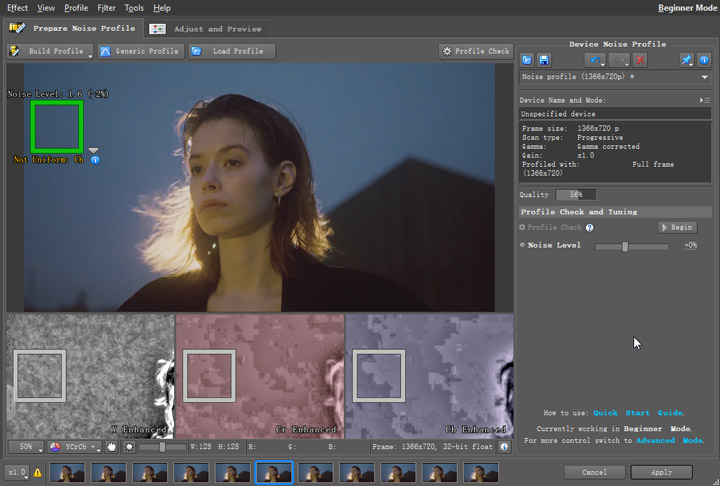Open the Build Profile dropdown arrow
The image size is (720, 486).
90,56
